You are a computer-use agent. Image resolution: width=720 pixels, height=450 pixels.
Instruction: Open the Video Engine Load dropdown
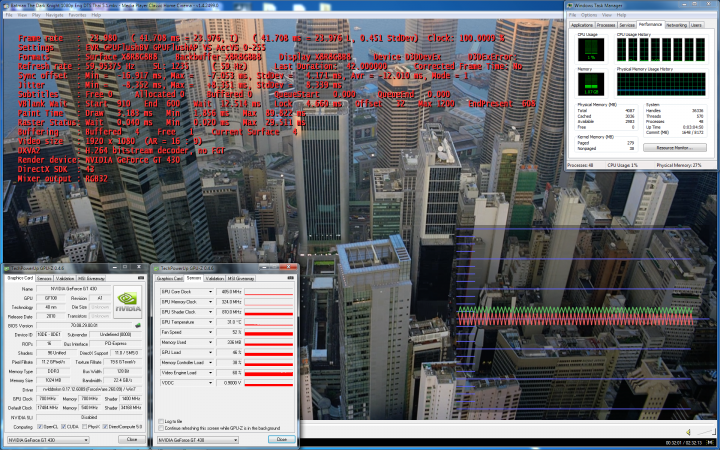210,372
